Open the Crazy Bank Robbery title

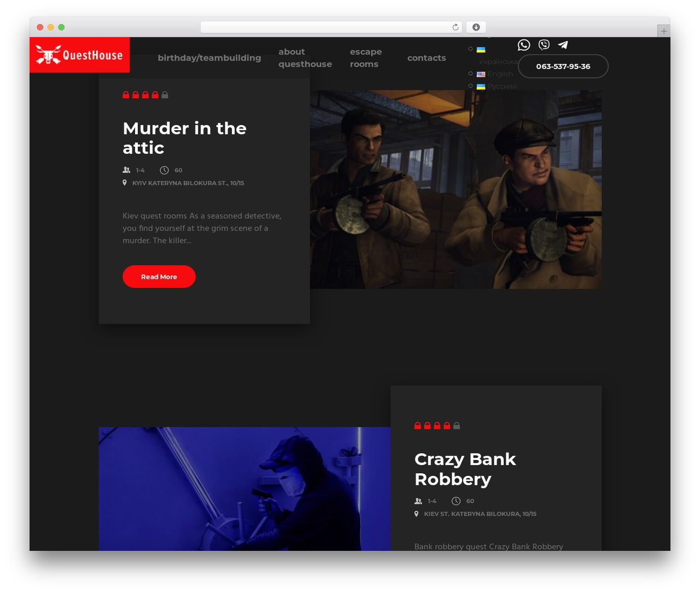465,469
